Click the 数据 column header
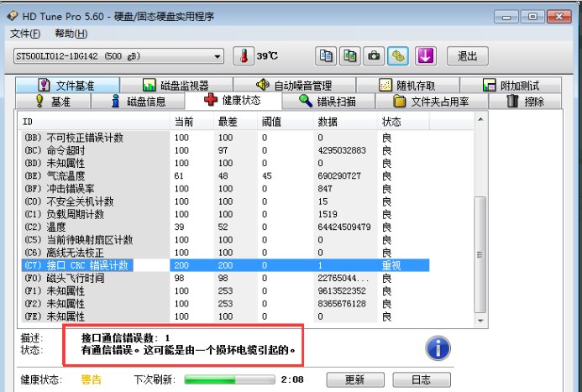The image size is (582, 392). pos(345,122)
